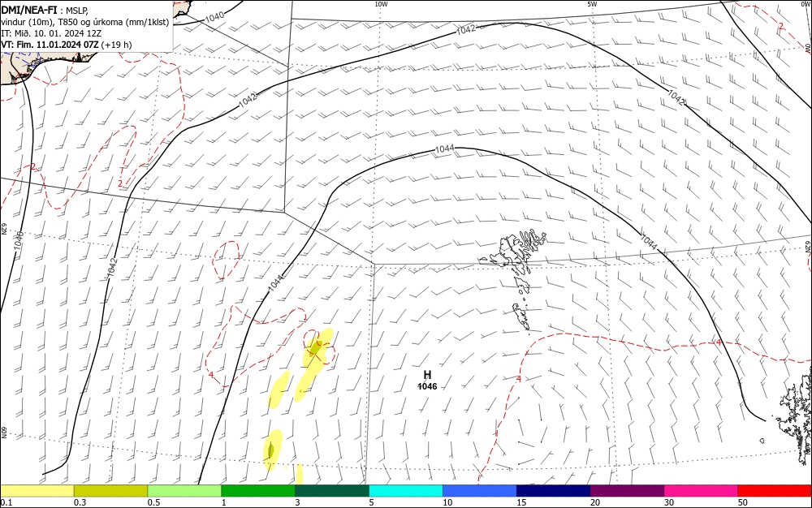Select the pink 30 mm legend swatch
The image size is (812, 508).
pyautogui.click(x=701, y=491)
